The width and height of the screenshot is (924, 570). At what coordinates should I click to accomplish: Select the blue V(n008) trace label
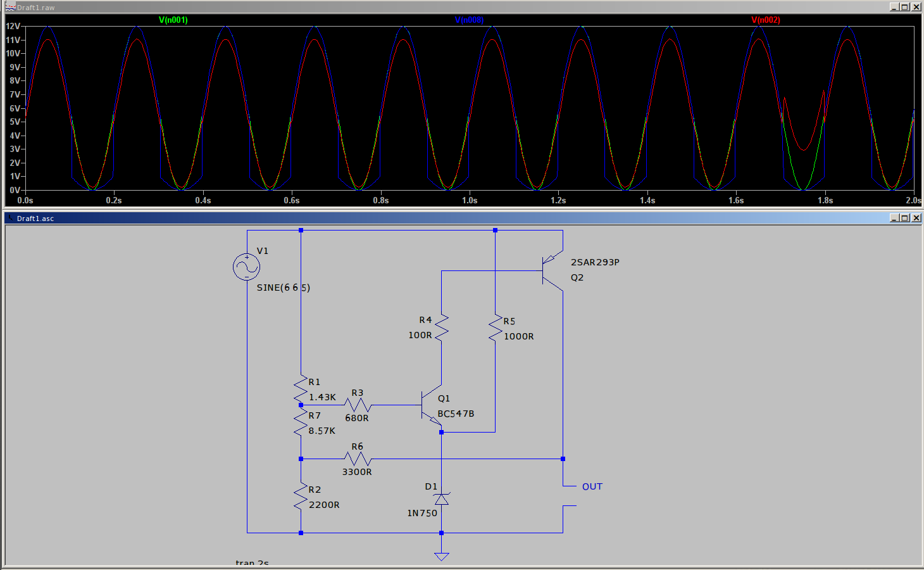tap(469, 20)
